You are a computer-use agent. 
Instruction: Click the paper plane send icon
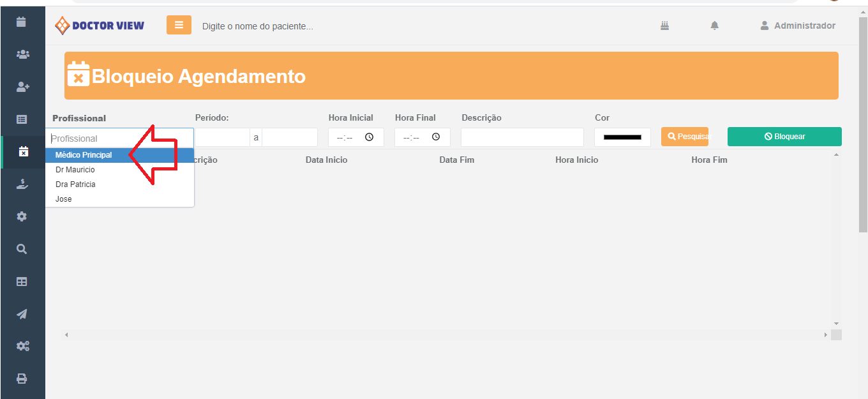pos(22,314)
